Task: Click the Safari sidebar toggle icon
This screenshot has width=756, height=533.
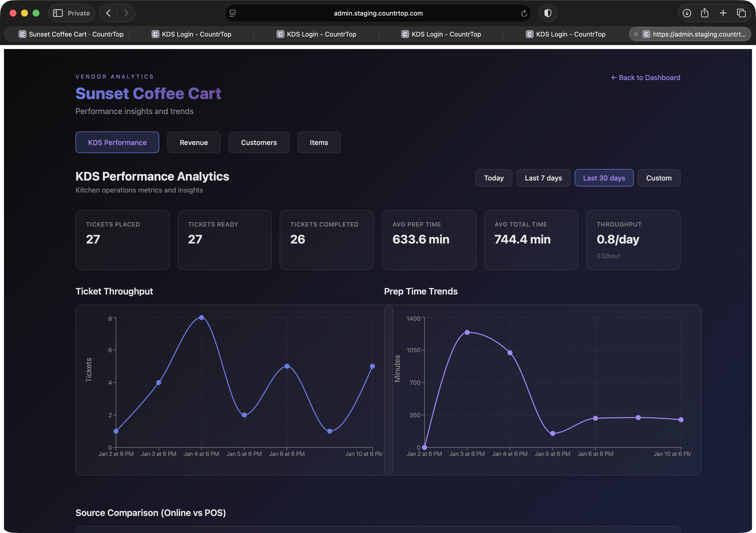Action: click(x=58, y=13)
